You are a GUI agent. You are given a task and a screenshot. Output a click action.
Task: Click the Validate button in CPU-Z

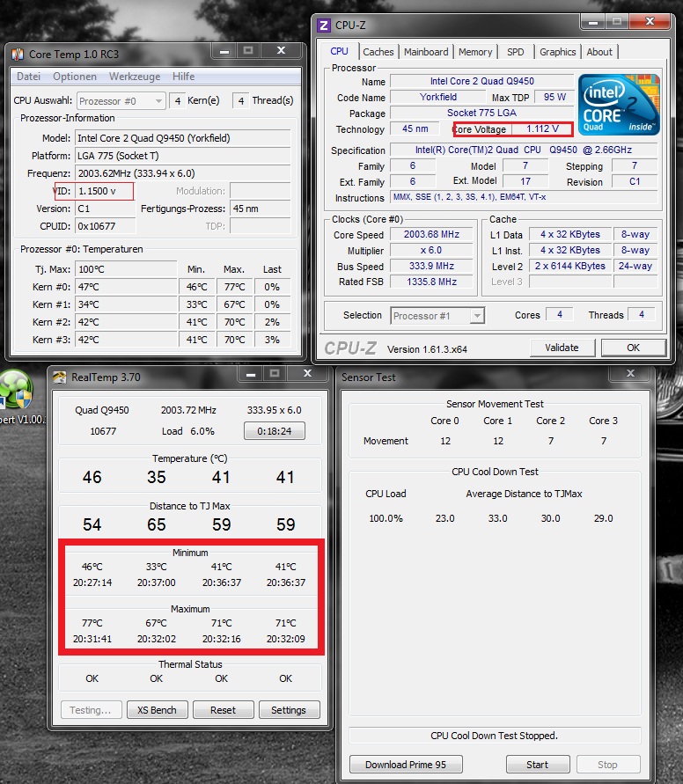click(x=562, y=348)
